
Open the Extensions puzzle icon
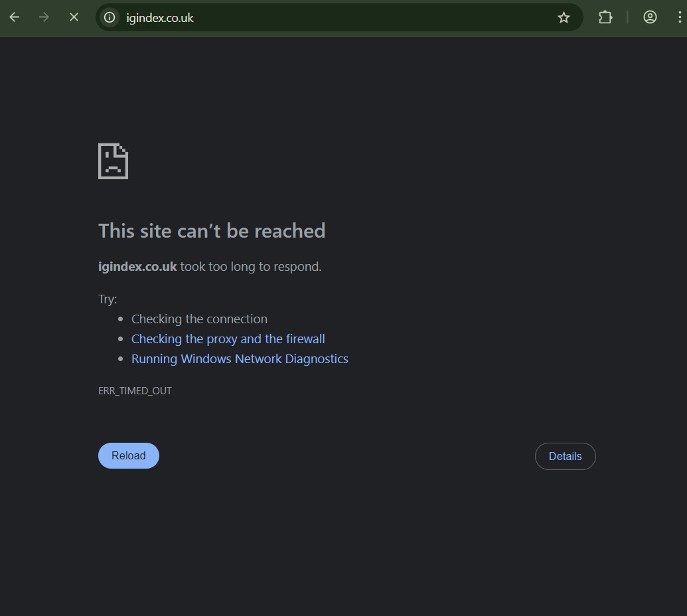coord(605,17)
